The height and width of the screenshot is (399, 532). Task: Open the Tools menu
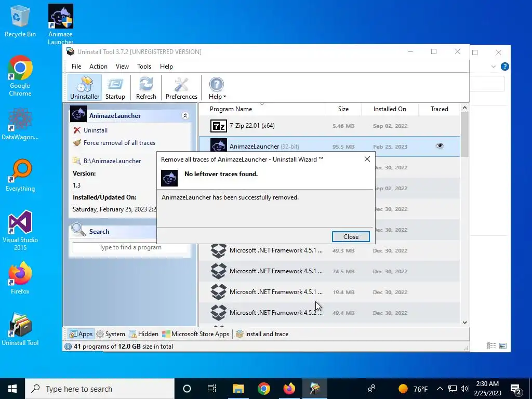point(144,66)
